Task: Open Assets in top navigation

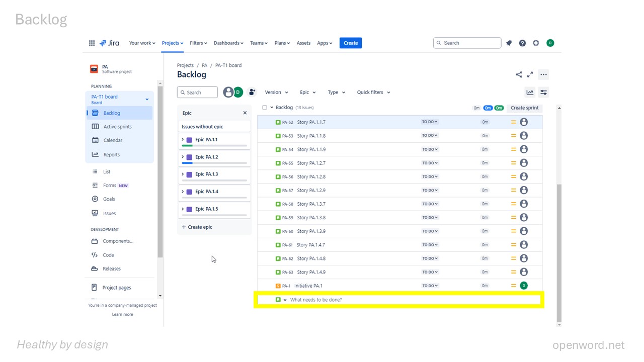Action: [x=303, y=43]
